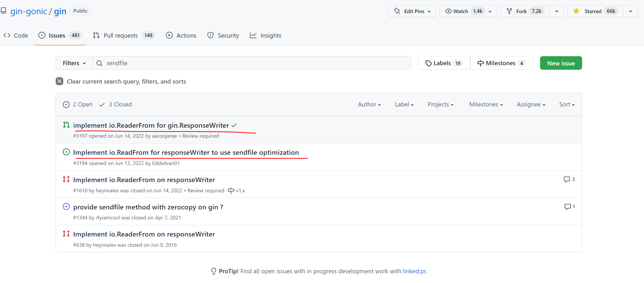Click the open issue icon for #3194
Viewport: 644px width, 283px height.
tap(66, 152)
